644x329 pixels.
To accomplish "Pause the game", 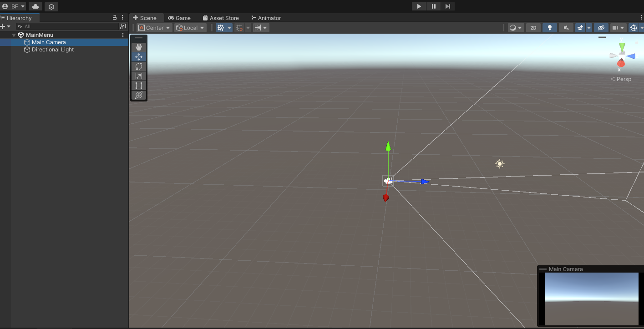I will point(433,6).
